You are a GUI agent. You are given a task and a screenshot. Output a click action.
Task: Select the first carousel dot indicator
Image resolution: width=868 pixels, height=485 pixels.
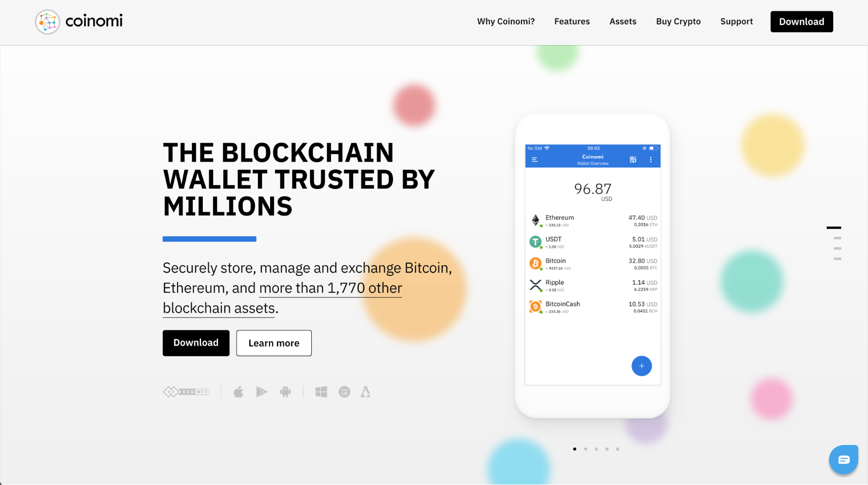575,449
